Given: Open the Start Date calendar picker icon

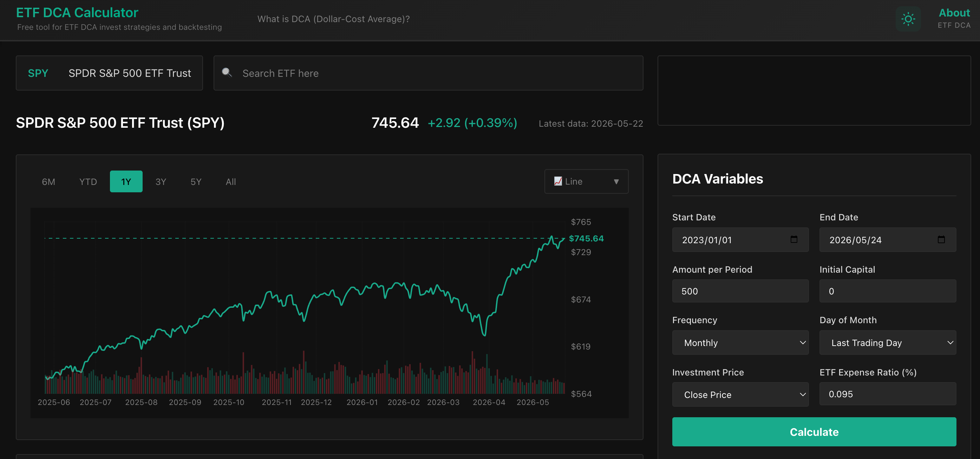Looking at the screenshot, I should pos(793,239).
